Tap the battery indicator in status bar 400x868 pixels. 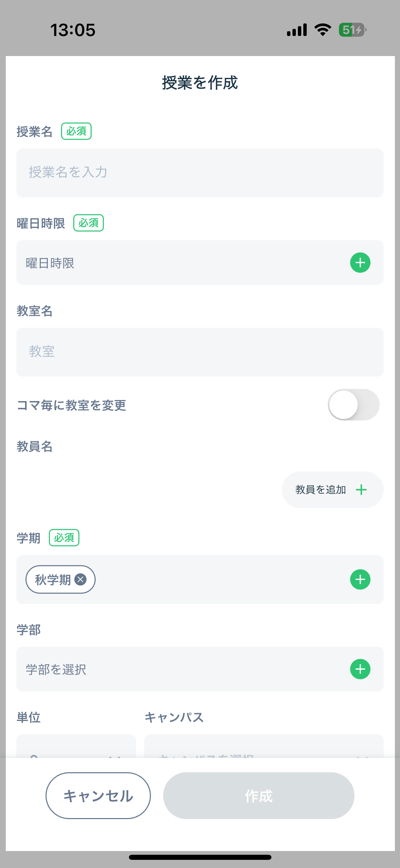353,30
